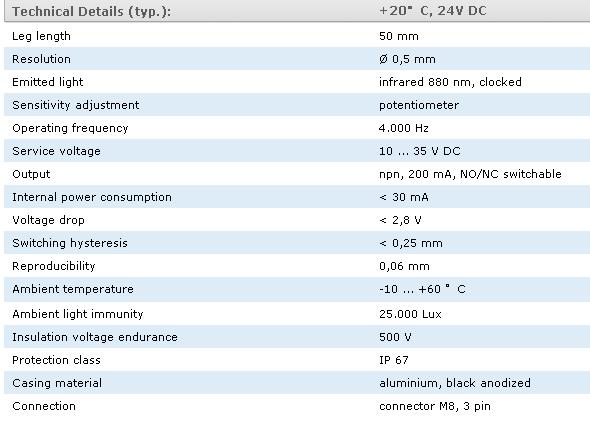Click the Resolution value Ø 0,5 mm
Image resolution: width=590 pixels, height=427 pixels.
click(407, 59)
